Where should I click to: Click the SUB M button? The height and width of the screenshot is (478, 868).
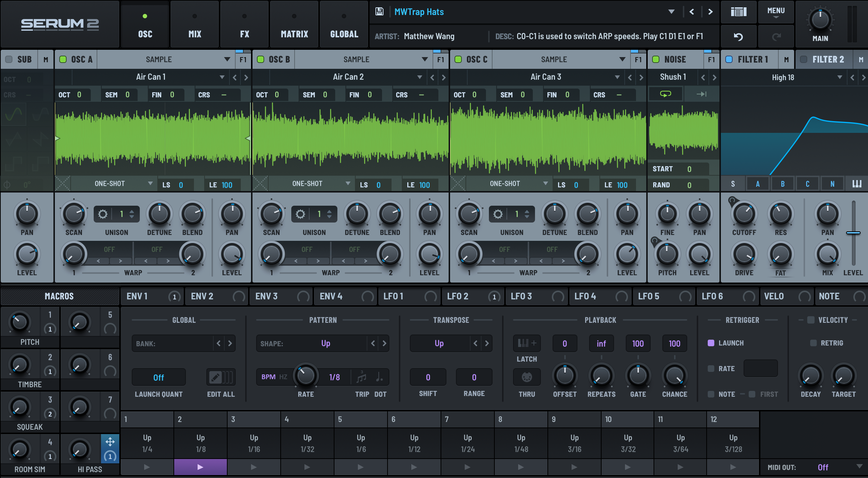pos(46,59)
